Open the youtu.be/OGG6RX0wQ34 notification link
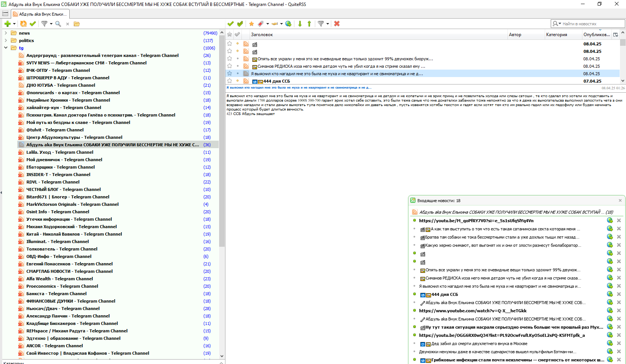Image resolution: width=626 pixels, height=364 pixels. point(502,335)
